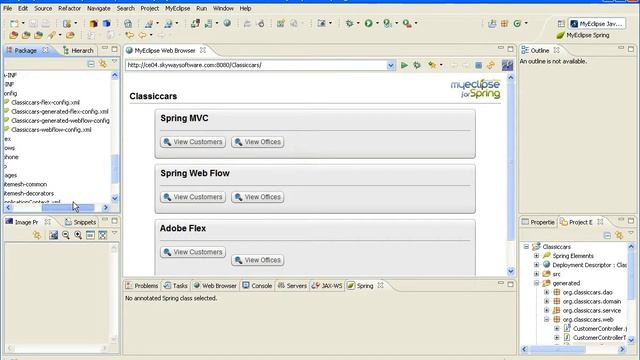
Task: Click View Customers under Spring Web Flow
Action: pos(193,197)
